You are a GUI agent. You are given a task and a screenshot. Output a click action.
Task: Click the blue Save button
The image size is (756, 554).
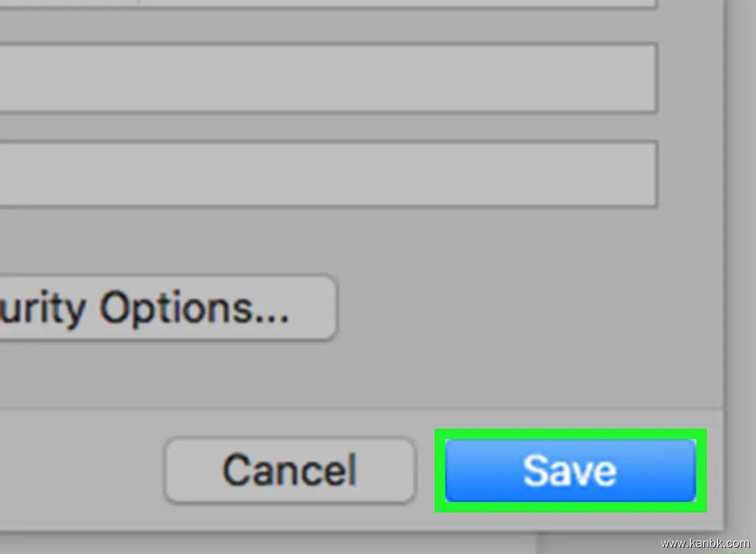pos(570,470)
